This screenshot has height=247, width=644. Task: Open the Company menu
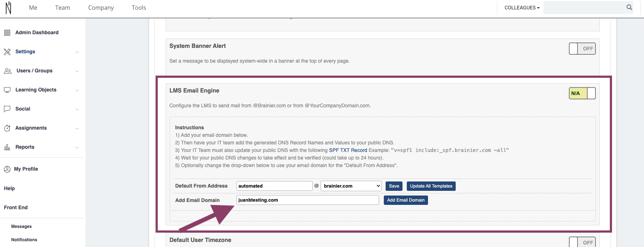(x=101, y=8)
